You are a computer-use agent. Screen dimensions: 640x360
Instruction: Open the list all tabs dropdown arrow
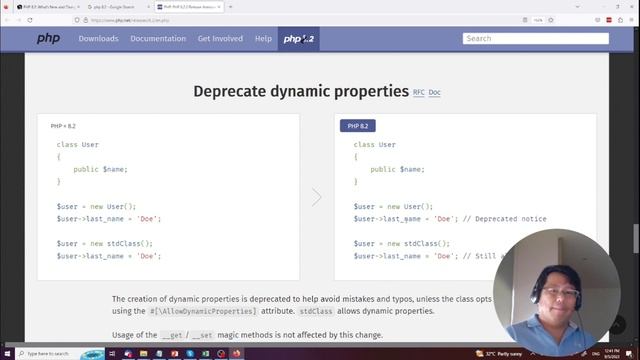point(577,7)
